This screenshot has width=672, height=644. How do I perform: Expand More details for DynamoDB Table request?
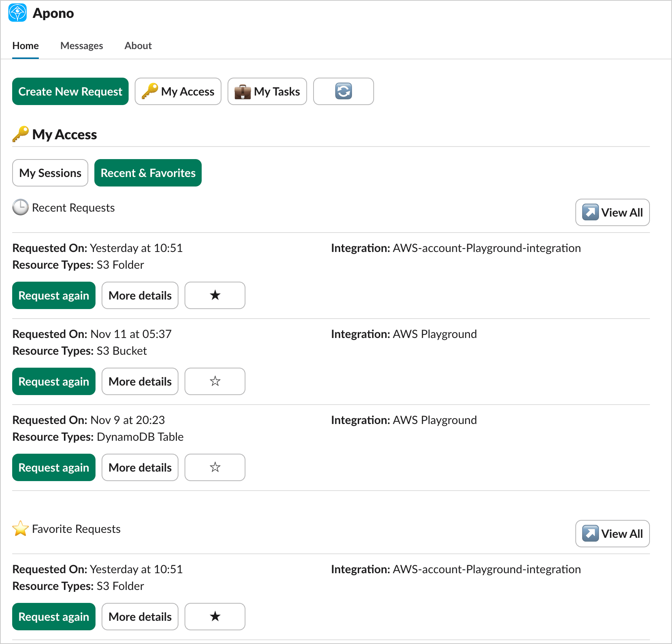click(140, 467)
